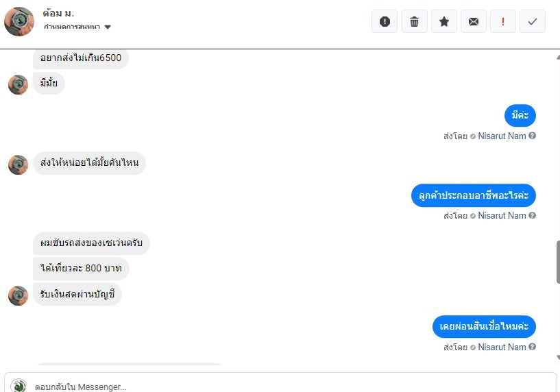Mark conversation as unread with envelope icon
The height and width of the screenshot is (392, 560).
click(x=474, y=22)
